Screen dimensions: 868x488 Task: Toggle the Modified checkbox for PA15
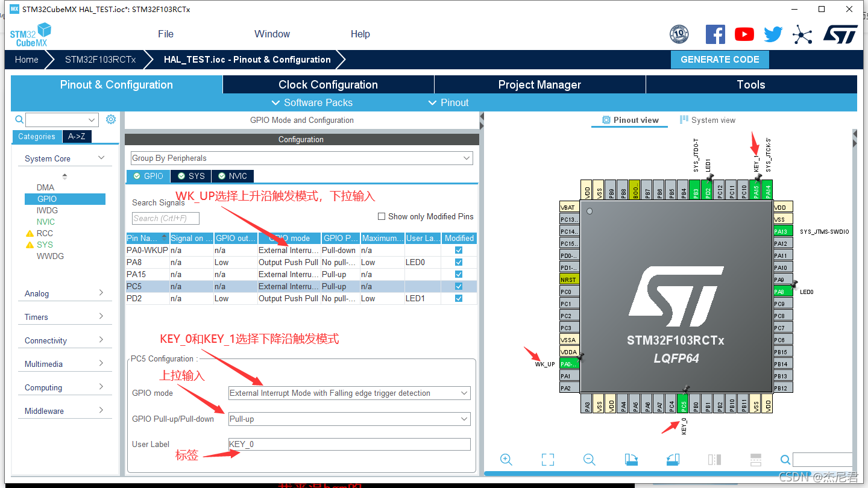[x=459, y=274]
